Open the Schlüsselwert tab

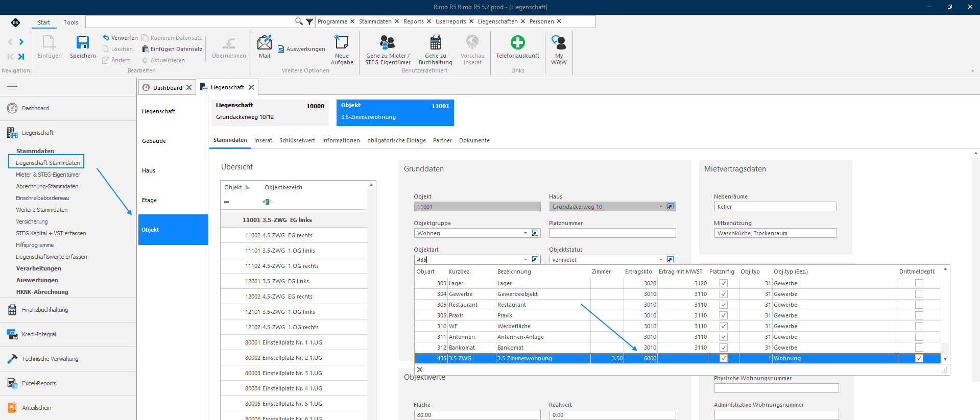click(297, 140)
